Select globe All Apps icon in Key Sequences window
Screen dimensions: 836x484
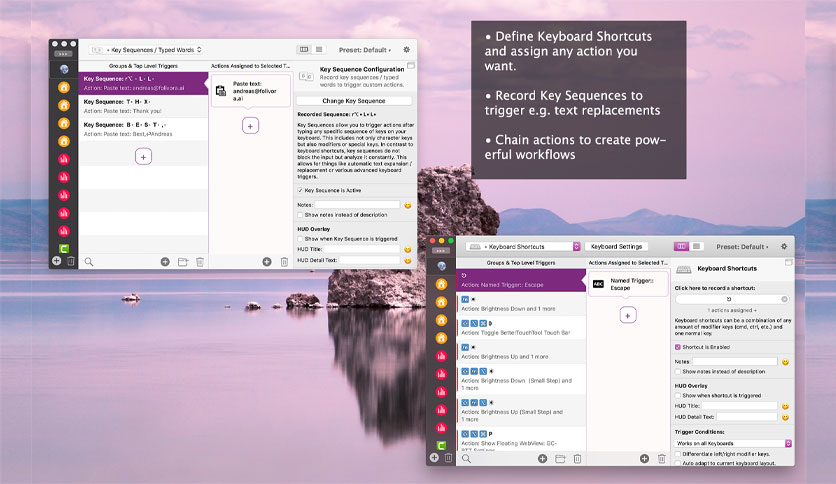64,69
